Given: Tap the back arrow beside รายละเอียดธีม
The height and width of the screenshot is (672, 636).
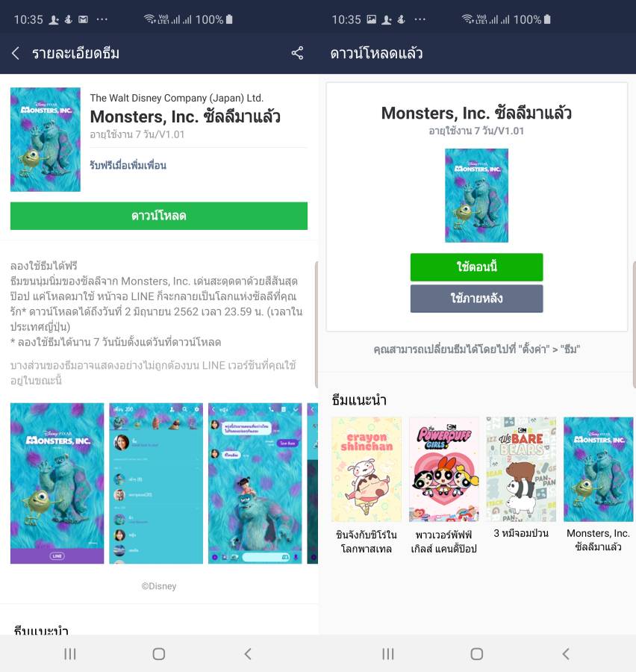Looking at the screenshot, I should pos(16,53).
